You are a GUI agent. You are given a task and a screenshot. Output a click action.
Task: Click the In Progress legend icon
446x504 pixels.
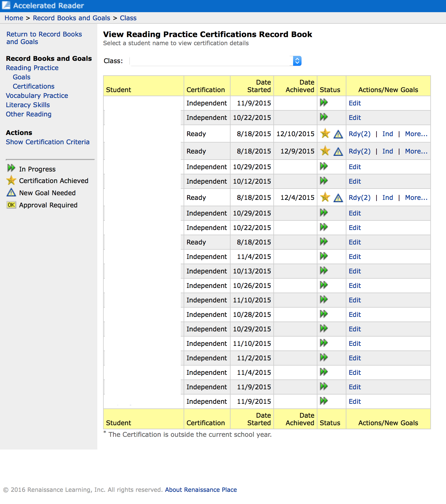[11, 168]
